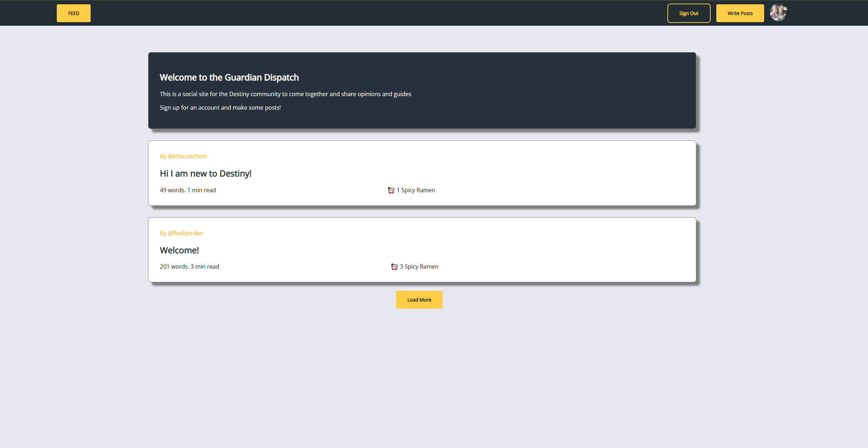
Task: Open the FEED page button
Action: [74, 13]
